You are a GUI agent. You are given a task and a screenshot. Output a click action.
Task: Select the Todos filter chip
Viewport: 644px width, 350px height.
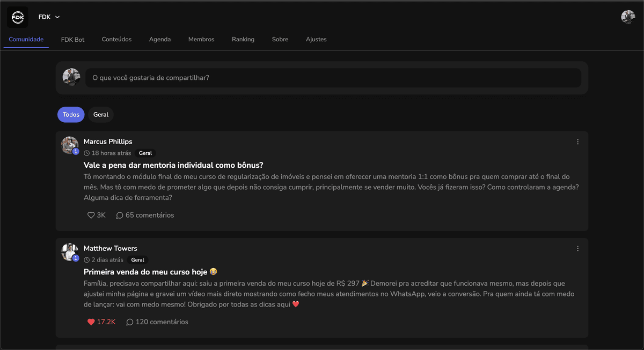70,114
